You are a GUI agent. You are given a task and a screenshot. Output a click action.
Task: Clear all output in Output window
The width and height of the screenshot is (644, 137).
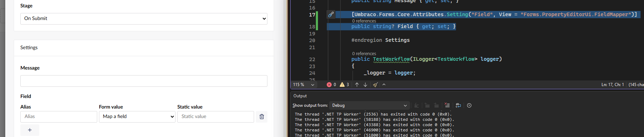click(447, 105)
